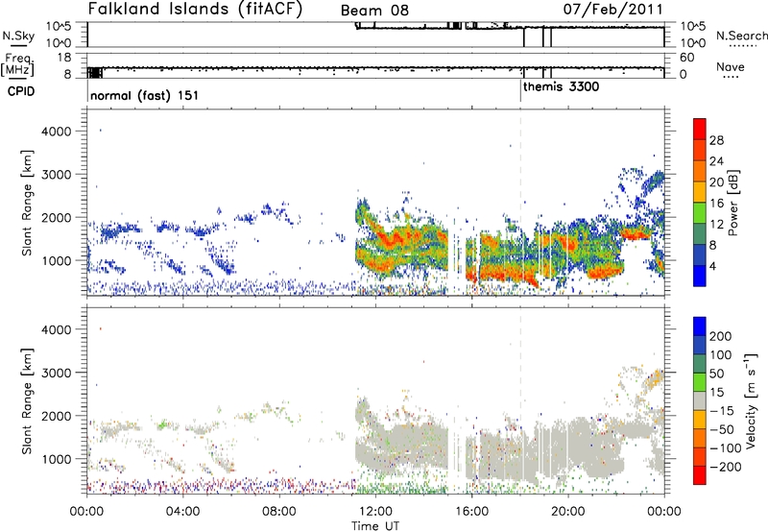
Task: Click the 1000 km tick on velocity panel
Action: click(56, 459)
